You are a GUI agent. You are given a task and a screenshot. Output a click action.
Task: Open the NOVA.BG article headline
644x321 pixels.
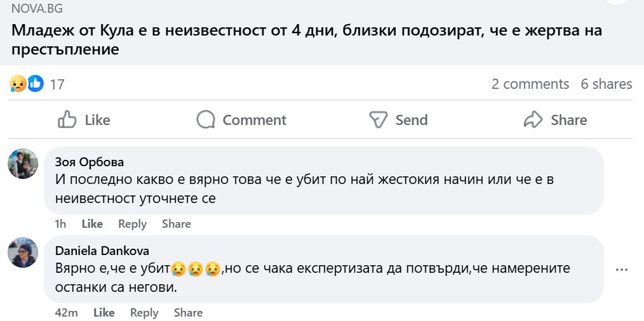305,39
